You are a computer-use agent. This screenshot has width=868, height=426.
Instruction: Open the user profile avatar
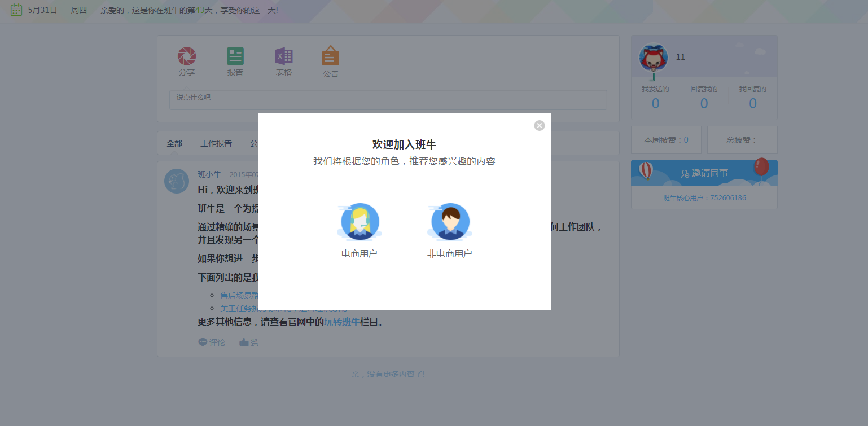pyautogui.click(x=654, y=58)
